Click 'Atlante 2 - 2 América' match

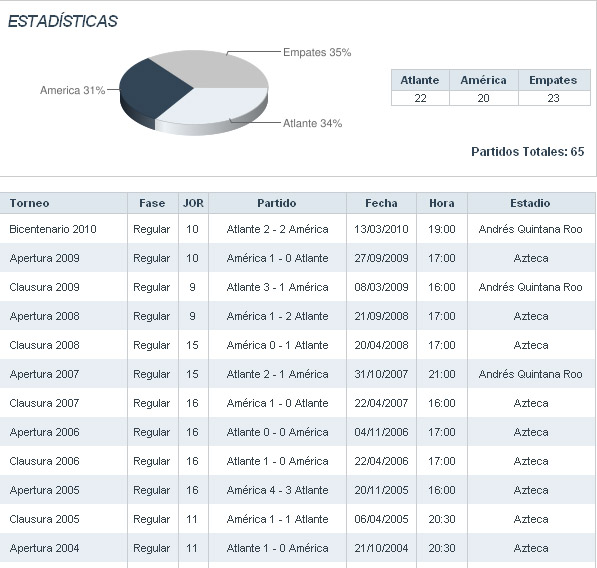pyautogui.click(x=277, y=229)
